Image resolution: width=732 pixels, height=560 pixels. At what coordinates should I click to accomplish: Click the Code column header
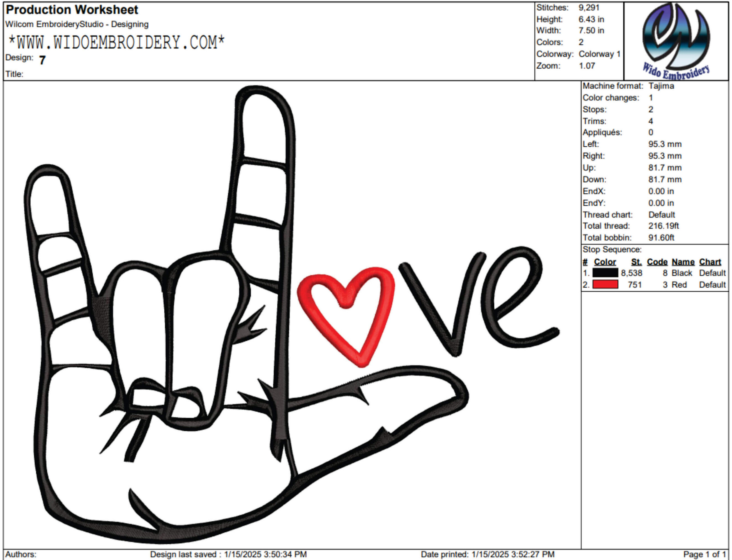pos(657,262)
